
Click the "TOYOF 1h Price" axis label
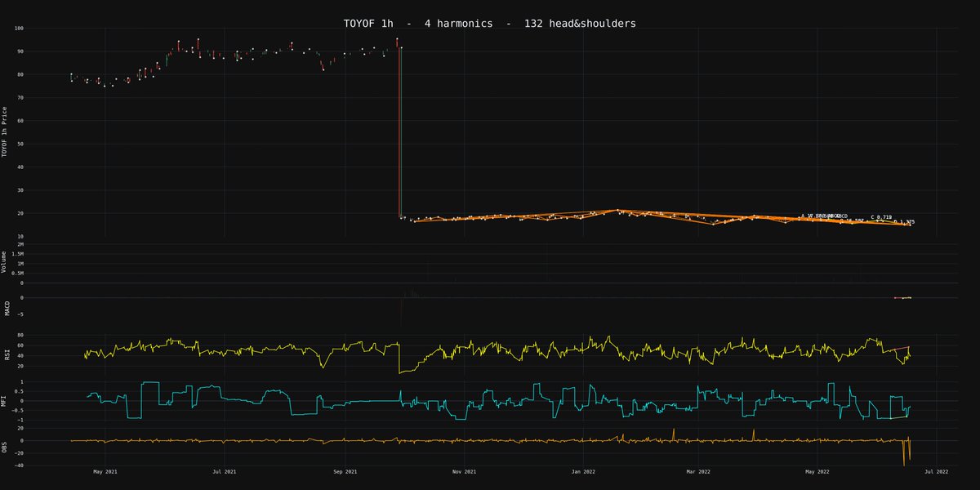[x=6, y=131]
